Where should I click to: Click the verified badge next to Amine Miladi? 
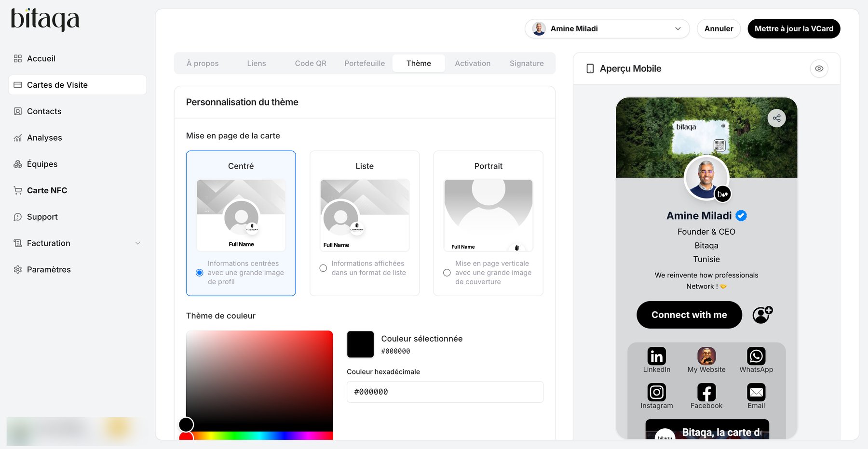click(741, 216)
